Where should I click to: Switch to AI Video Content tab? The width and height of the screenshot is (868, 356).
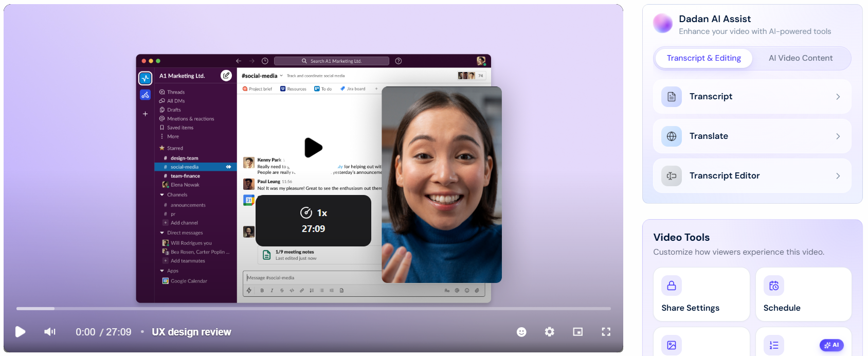801,58
